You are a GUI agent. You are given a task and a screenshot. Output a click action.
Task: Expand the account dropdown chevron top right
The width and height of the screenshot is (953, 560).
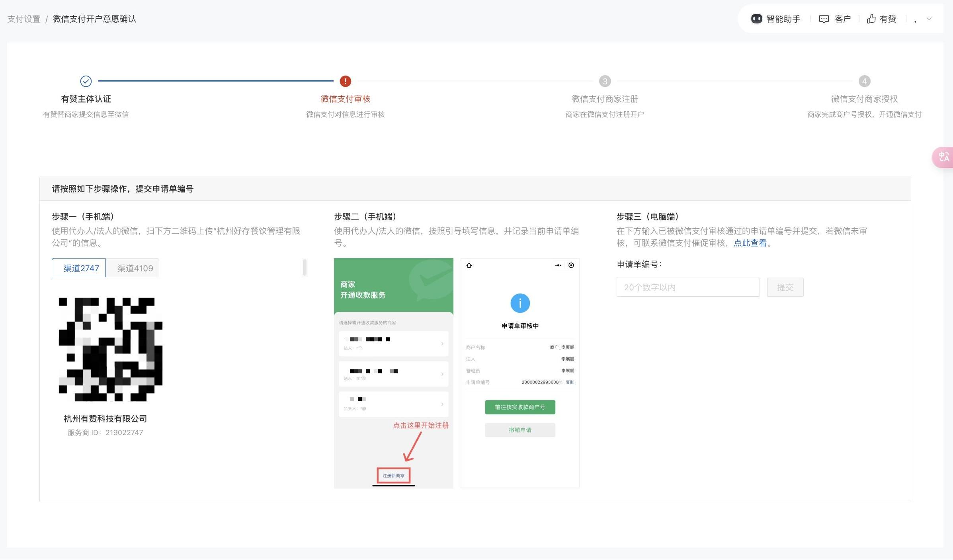click(929, 19)
